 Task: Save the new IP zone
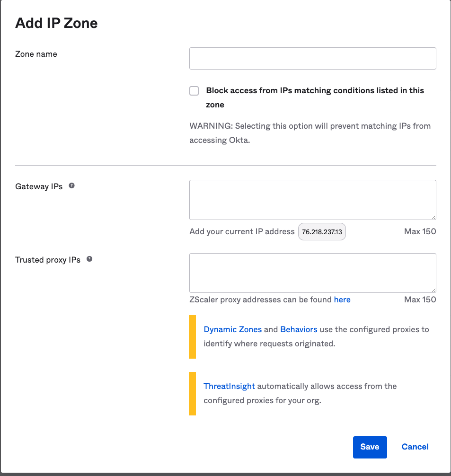(370, 447)
